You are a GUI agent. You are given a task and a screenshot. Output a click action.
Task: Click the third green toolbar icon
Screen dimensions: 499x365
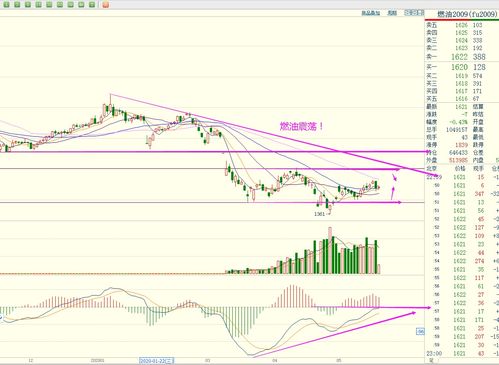click(28, 5)
